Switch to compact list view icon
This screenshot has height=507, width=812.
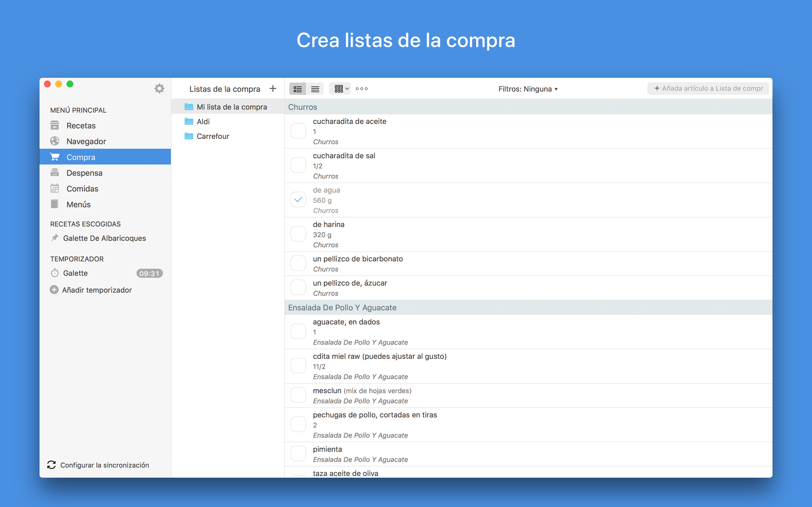pyautogui.click(x=315, y=89)
